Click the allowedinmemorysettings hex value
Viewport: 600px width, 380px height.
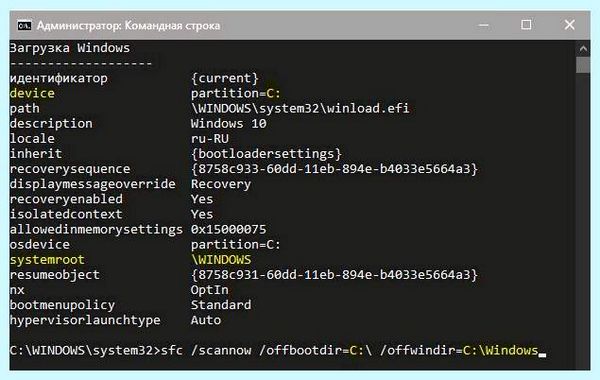[x=228, y=229]
